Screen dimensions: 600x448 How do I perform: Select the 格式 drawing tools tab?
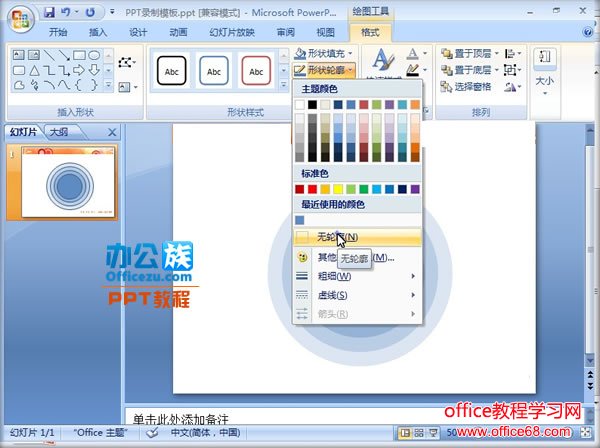click(370, 33)
